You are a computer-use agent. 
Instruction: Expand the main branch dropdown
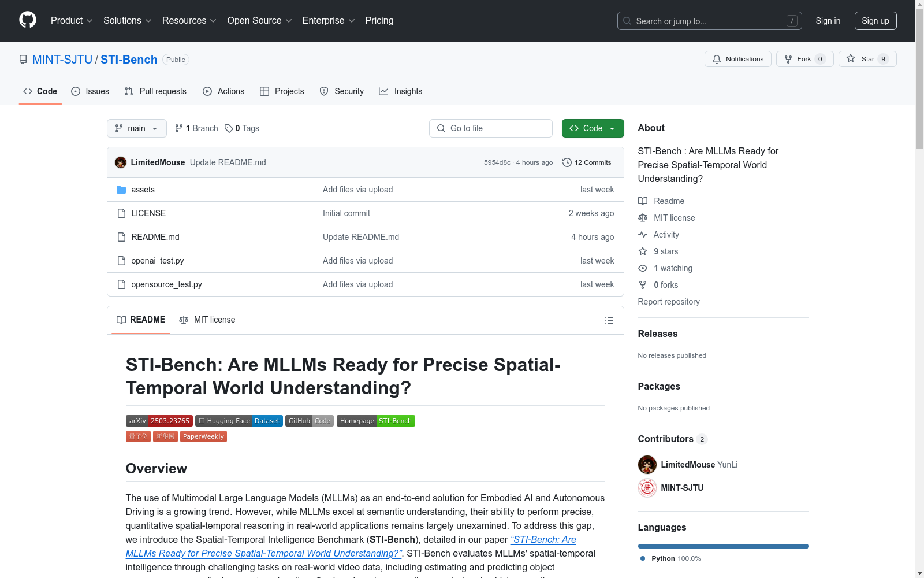137,128
